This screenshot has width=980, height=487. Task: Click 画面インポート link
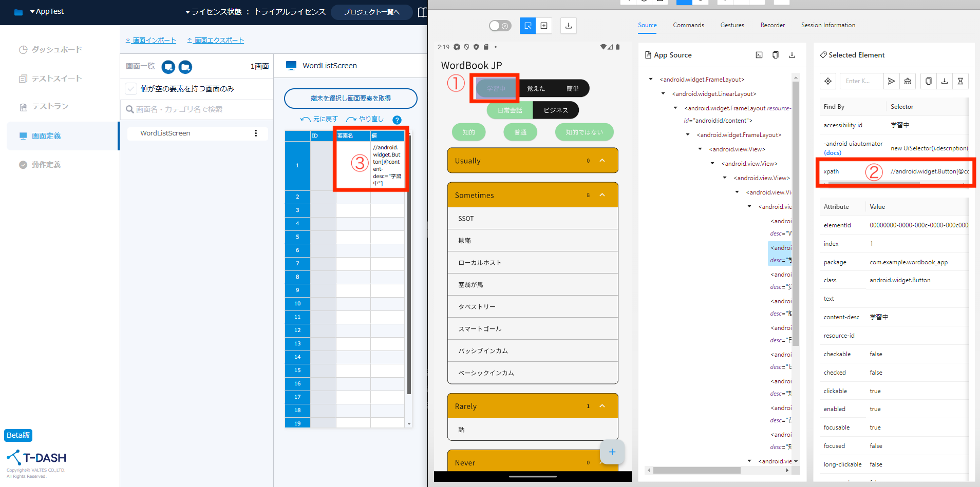point(151,40)
